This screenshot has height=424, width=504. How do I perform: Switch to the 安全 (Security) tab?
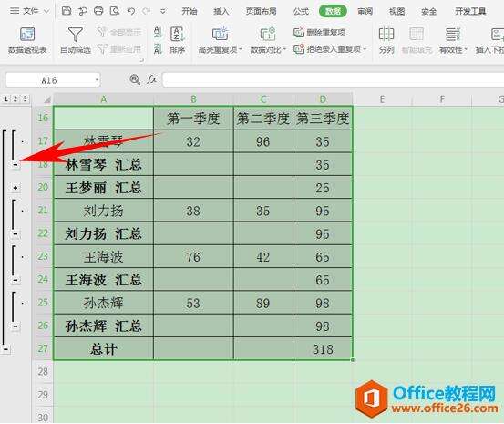428,11
